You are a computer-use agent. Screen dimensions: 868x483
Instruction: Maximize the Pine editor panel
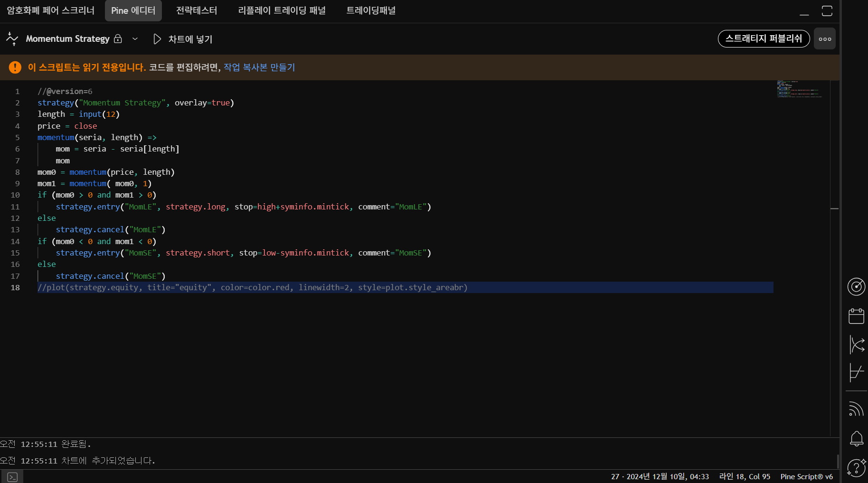827,11
